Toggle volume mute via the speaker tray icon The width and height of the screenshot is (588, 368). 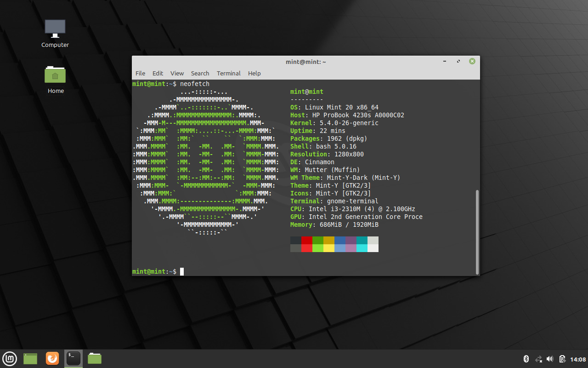[x=549, y=358]
